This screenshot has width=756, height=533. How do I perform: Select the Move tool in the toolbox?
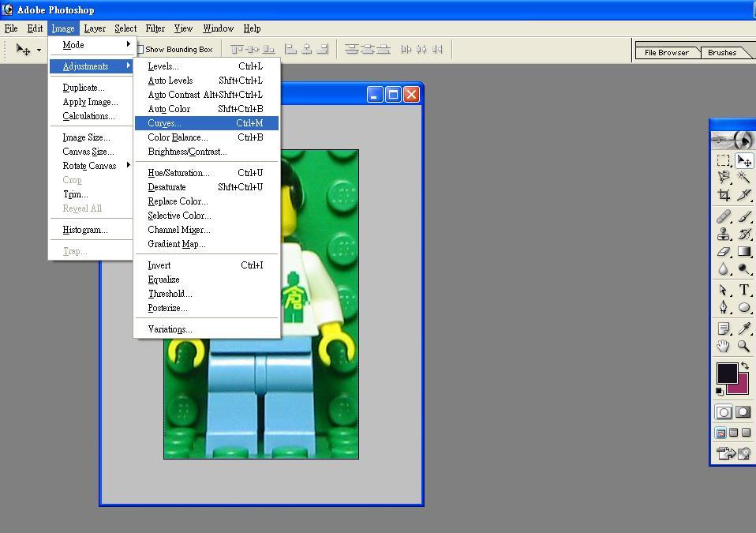[x=744, y=160]
